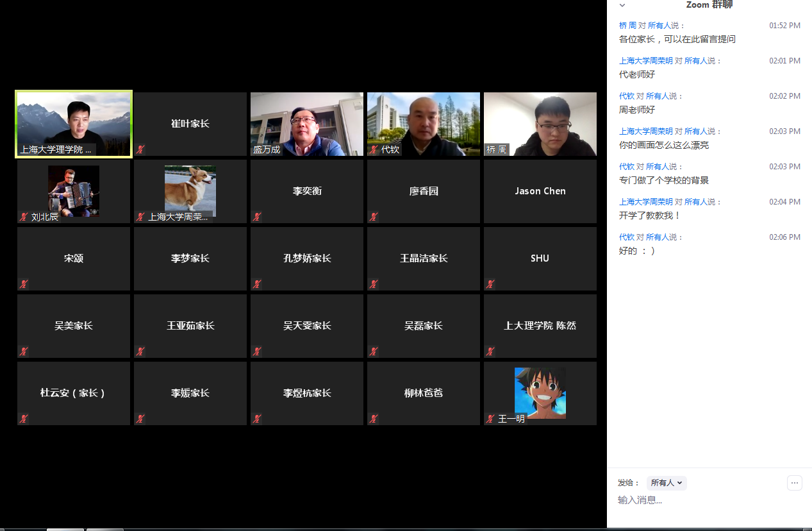Open the chat more options (…) button
The width and height of the screenshot is (812, 531).
[795, 483]
